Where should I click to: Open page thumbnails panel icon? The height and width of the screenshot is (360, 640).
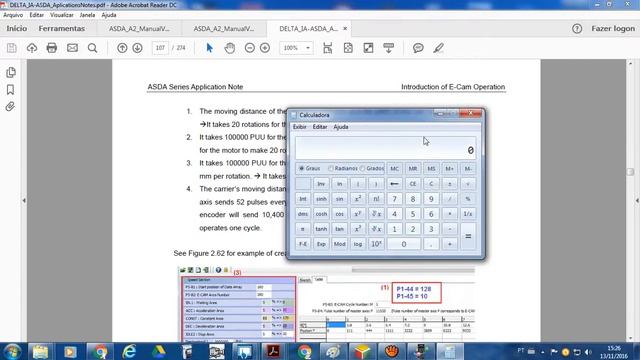click(x=11, y=72)
